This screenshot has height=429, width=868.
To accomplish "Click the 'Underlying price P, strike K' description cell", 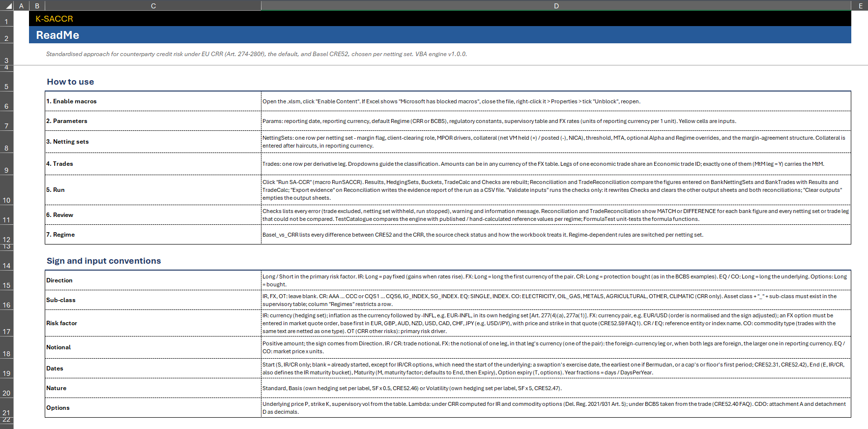I will [x=556, y=408].
